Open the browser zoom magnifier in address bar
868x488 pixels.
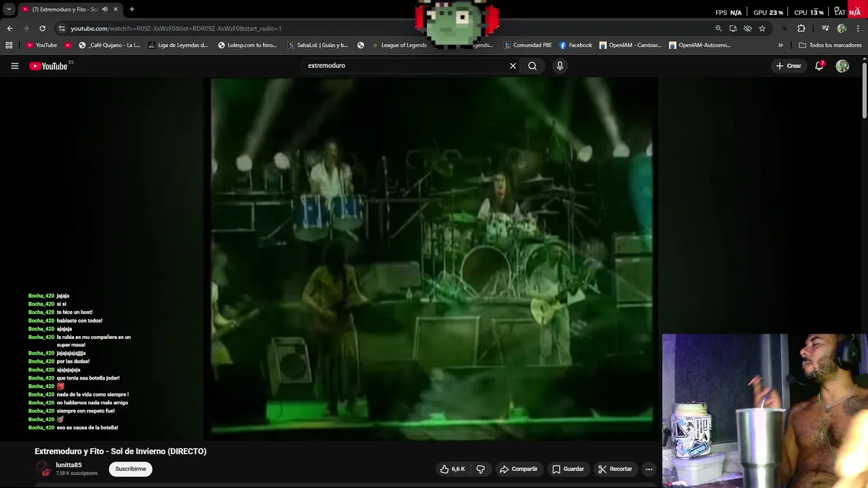pos(718,28)
